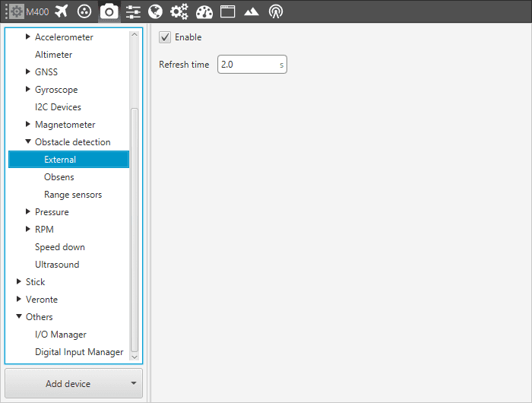This screenshot has height=403, width=532.
Task: Expand the RPM tree node
Action: click(28, 229)
